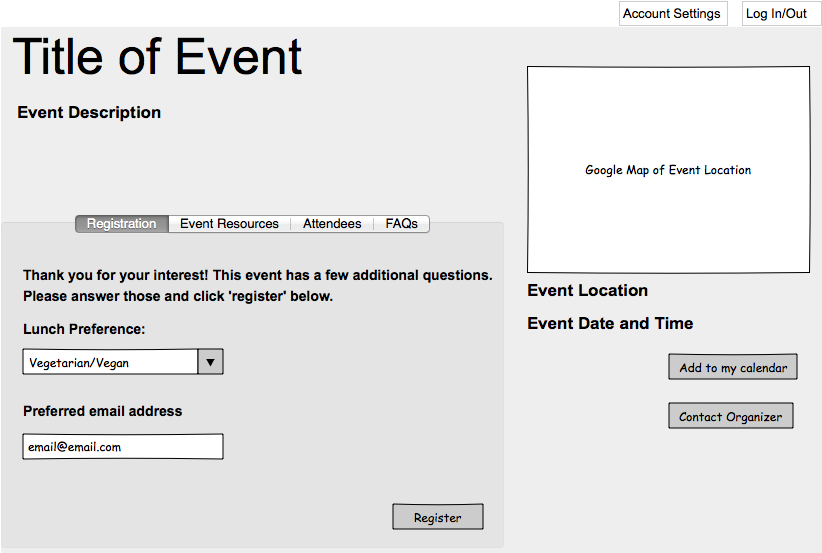
Task: Click the Event Date and Time label
Action: tap(610, 323)
